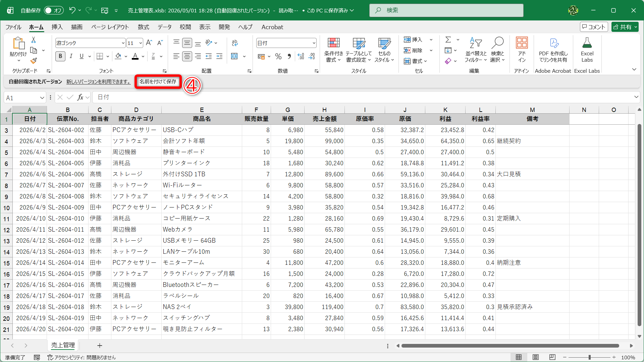
Task: Increase indent icon
Action: pos(219,56)
